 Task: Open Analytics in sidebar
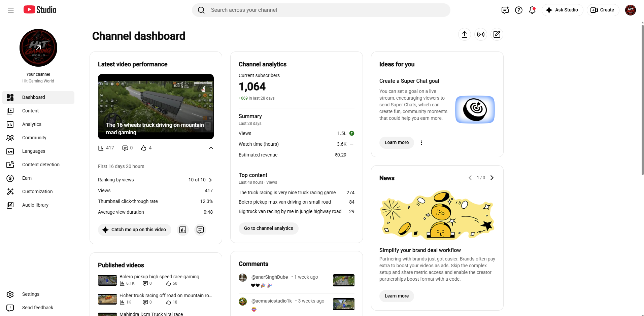[x=38, y=125]
